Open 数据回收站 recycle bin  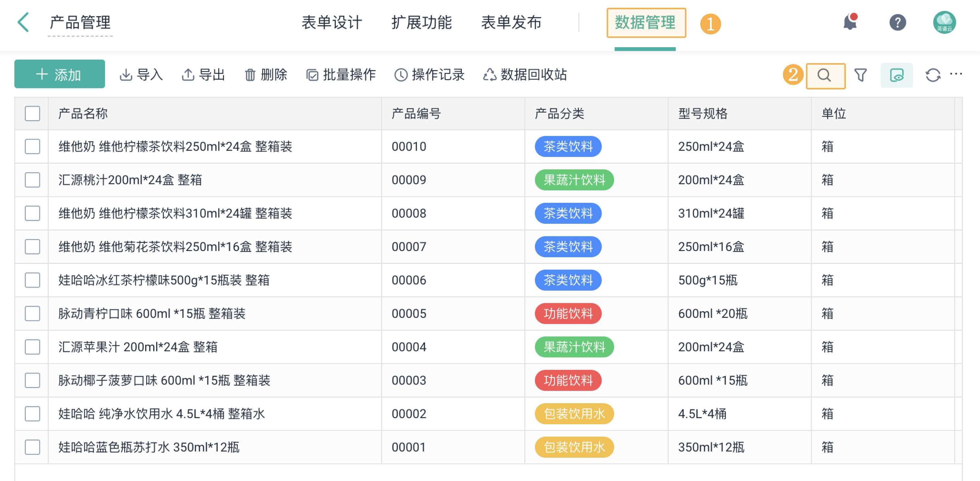coord(525,75)
